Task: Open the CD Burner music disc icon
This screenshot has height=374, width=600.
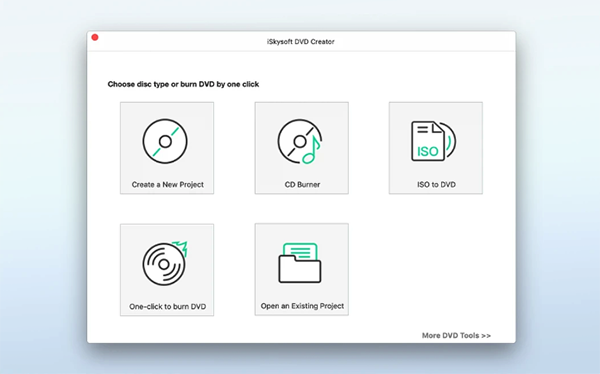Action: tap(300, 141)
